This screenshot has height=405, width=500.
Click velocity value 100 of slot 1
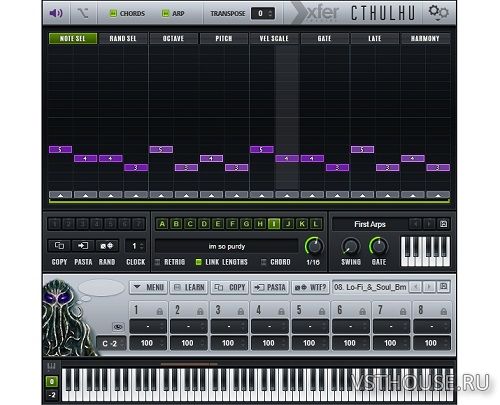[x=148, y=343]
